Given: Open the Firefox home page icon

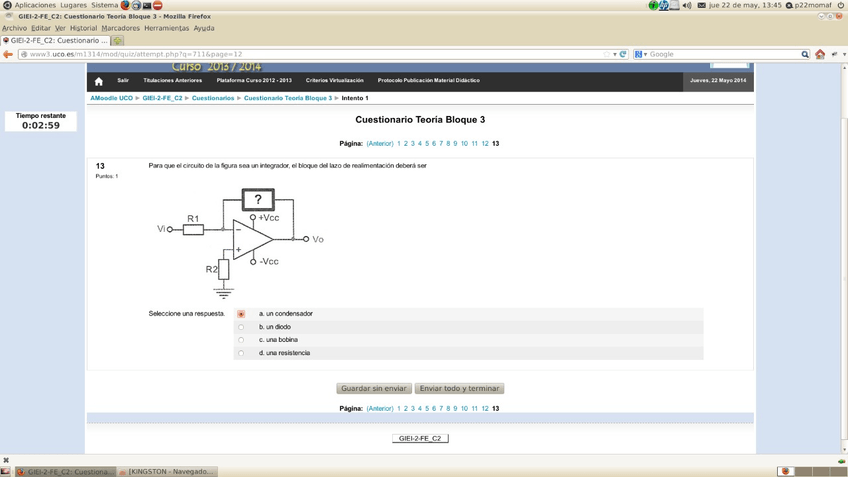Looking at the screenshot, I should 820,54.
